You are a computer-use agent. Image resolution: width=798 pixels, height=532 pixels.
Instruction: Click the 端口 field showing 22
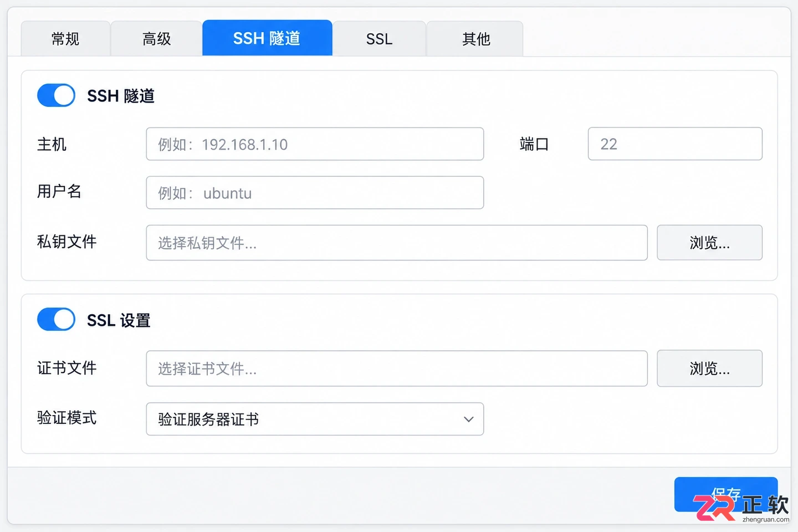675,144
